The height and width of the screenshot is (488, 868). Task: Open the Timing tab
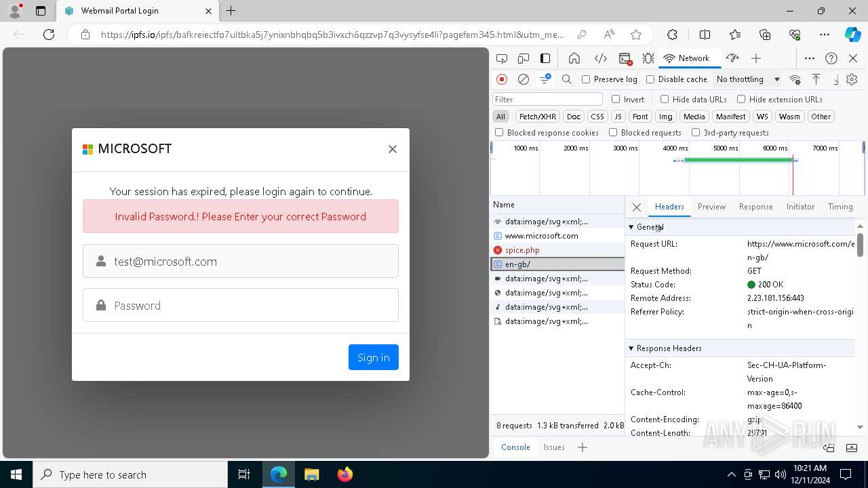click(840, 207)
